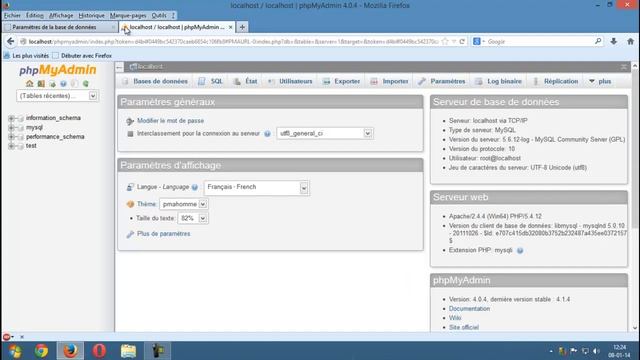Open the Paramètres tab
The image size is (640, 360).
click(x=442, y=81)
